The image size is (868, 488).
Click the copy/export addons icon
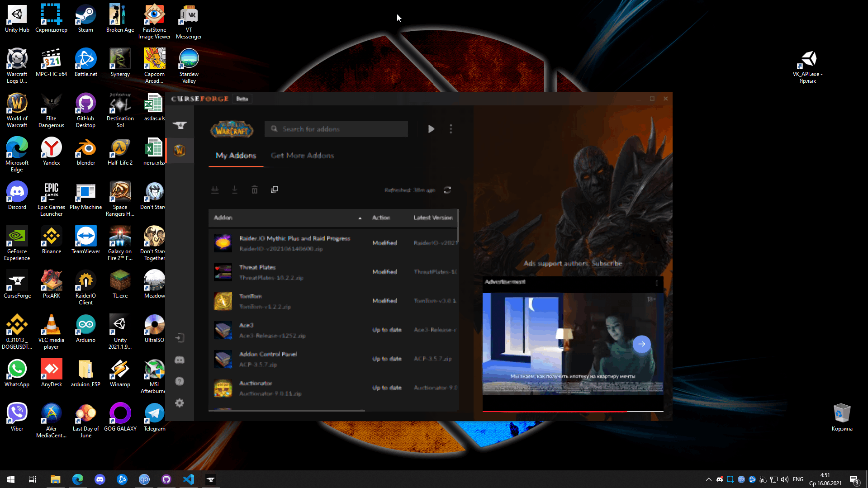(275, 190)
